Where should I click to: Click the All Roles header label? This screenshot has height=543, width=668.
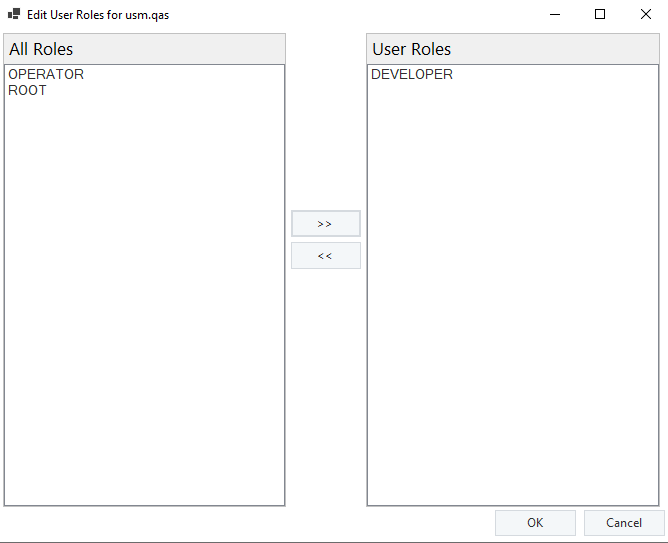coord(41,49)
